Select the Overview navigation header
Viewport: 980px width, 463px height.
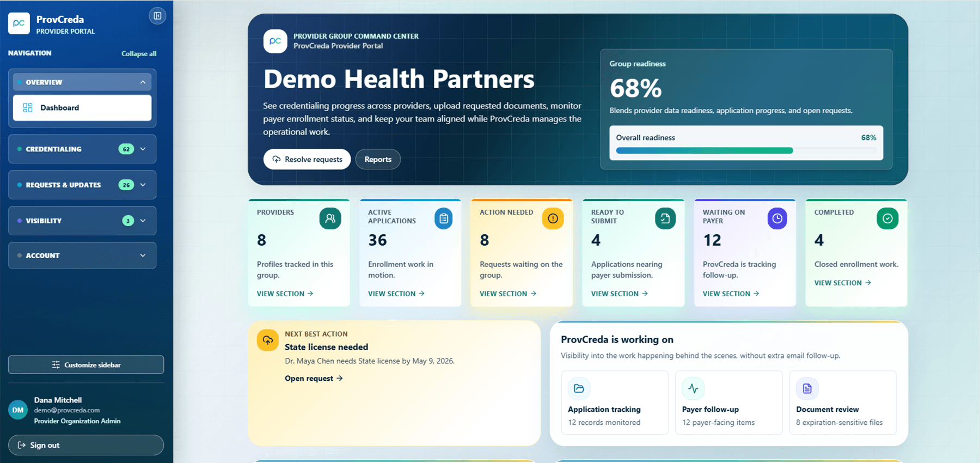pos(82,82)
